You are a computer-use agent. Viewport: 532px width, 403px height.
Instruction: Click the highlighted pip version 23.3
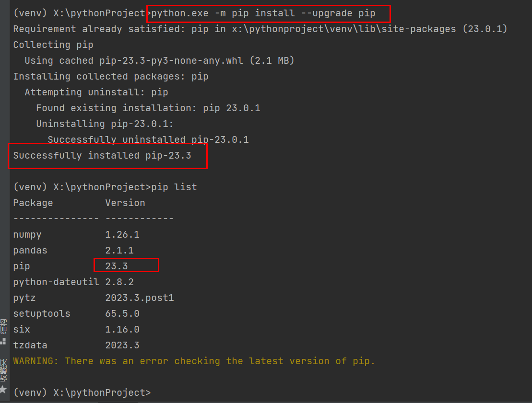pyautogui.click(x=117, y=266)
